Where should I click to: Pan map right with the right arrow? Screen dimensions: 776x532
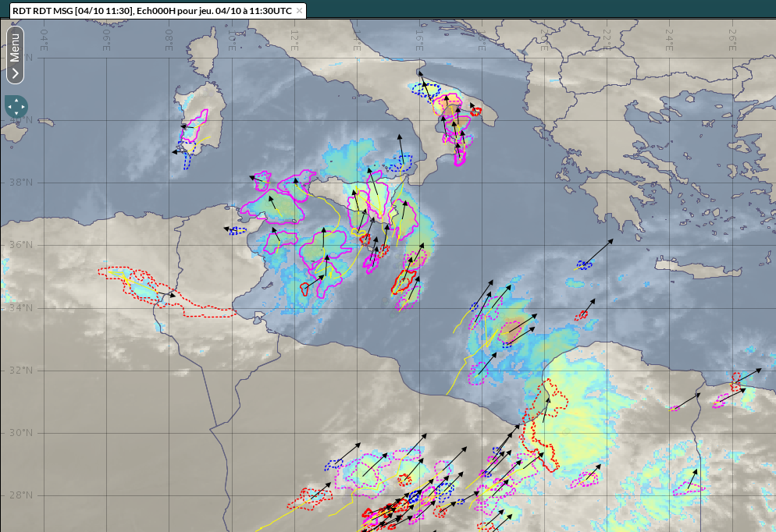point(23,106)
